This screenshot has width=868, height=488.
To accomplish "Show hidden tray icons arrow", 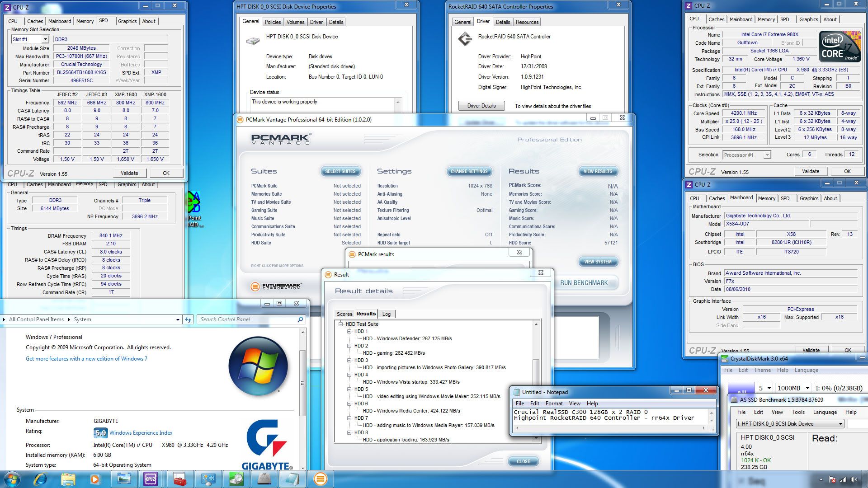I will [821, 479].
